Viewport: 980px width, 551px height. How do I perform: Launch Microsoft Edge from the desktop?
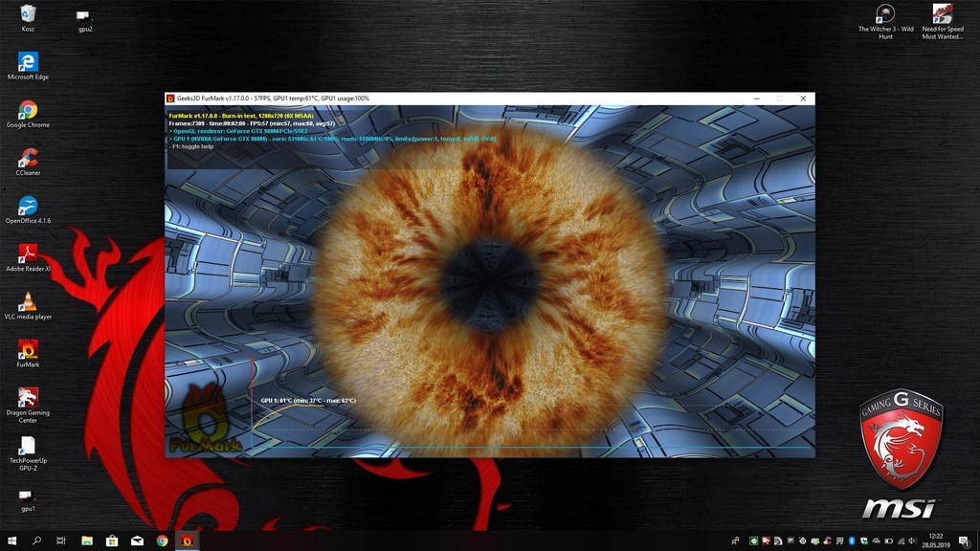28,66
